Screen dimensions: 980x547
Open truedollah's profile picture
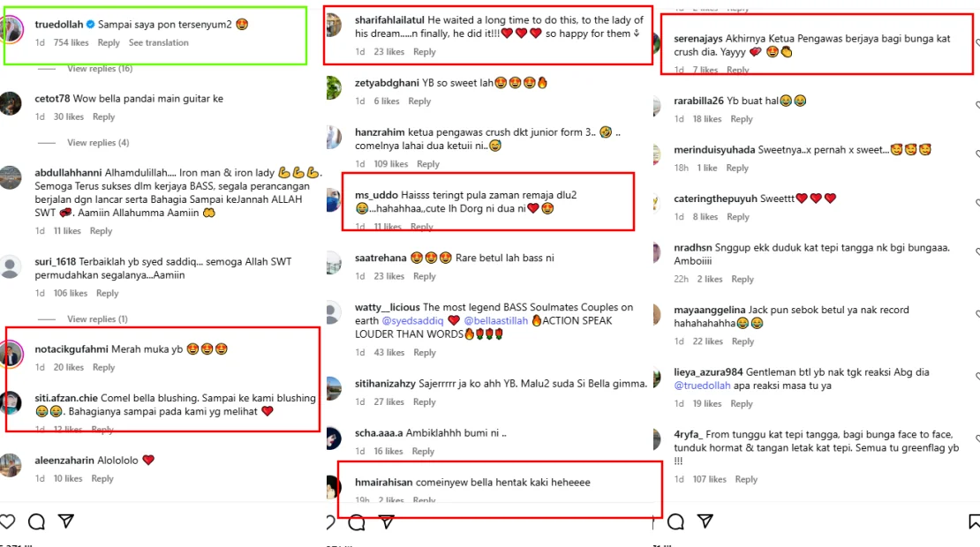tap(11, 29)
